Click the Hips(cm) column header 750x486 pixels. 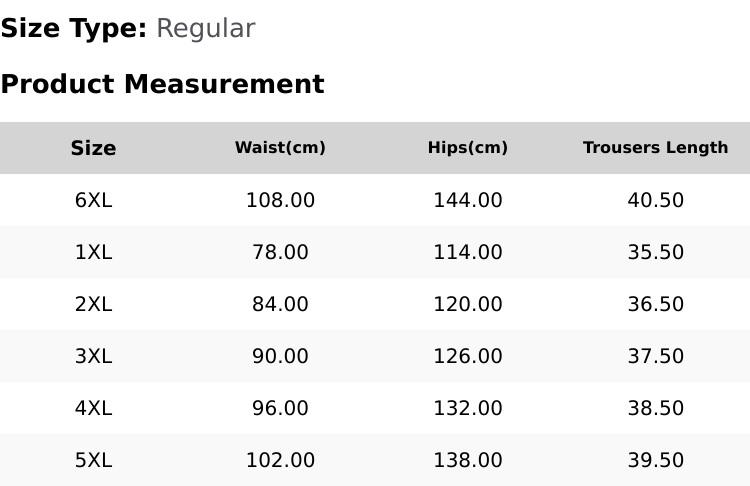pyautogui.click(x=468, y=147)
